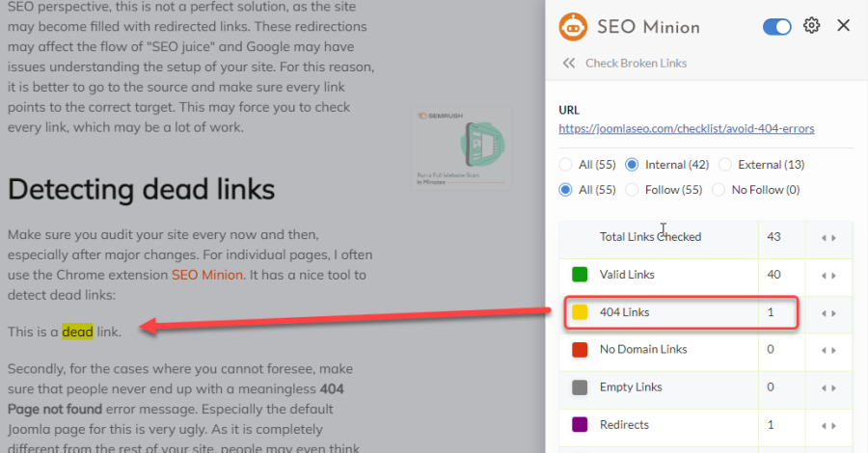Image resolution: width=868 pixels, height=453 pixels.
Task: Go to next link in No Domain Links row
Action: point(833,351)
